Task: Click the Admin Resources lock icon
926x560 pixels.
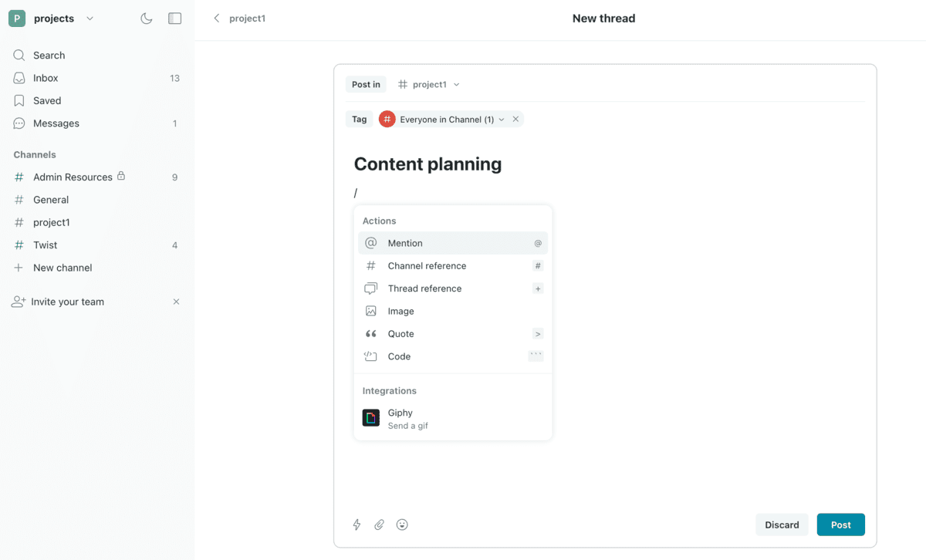Action: click(121, 176)
